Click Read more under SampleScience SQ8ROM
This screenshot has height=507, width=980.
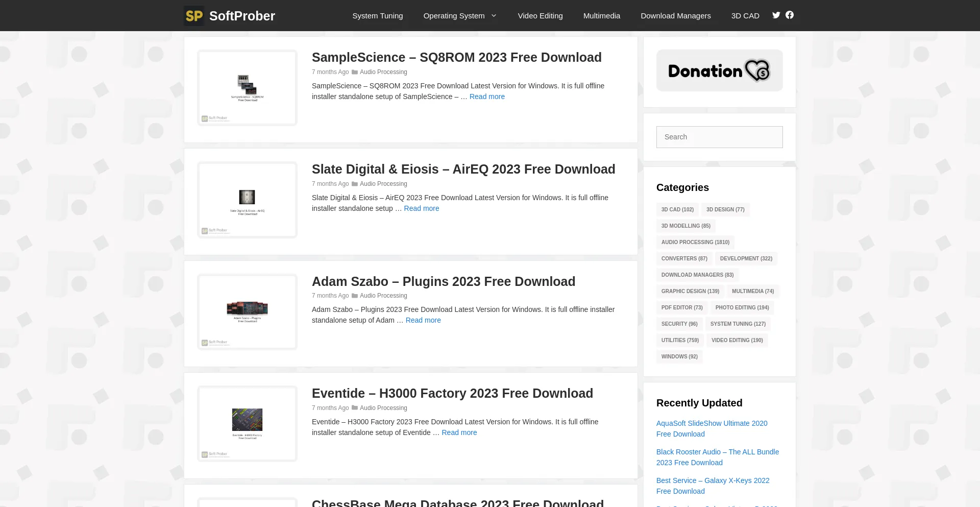coord(487,96)
